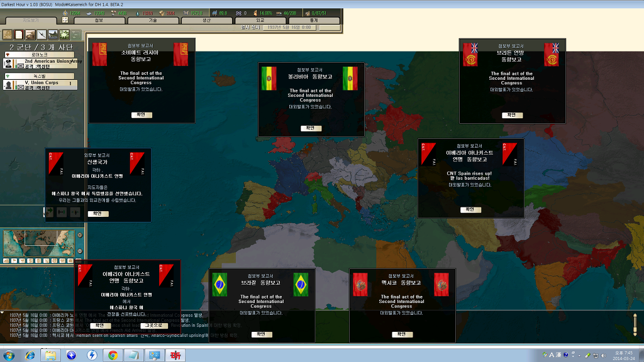The height and width of the screenshot is (362, 644).
Task: Open the 첩보 (intelligence) tab
Action: (x=99, y=20)
